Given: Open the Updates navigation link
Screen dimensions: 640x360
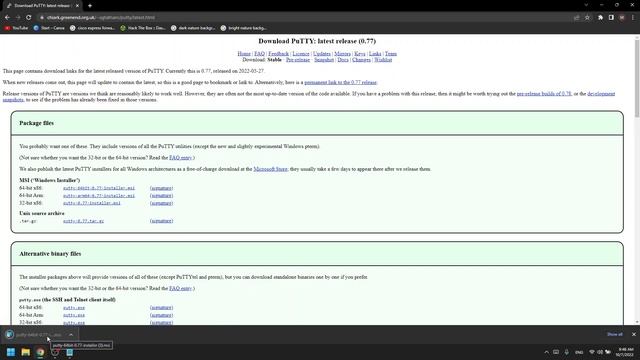Looking at the screenshot, I should 322,53.
